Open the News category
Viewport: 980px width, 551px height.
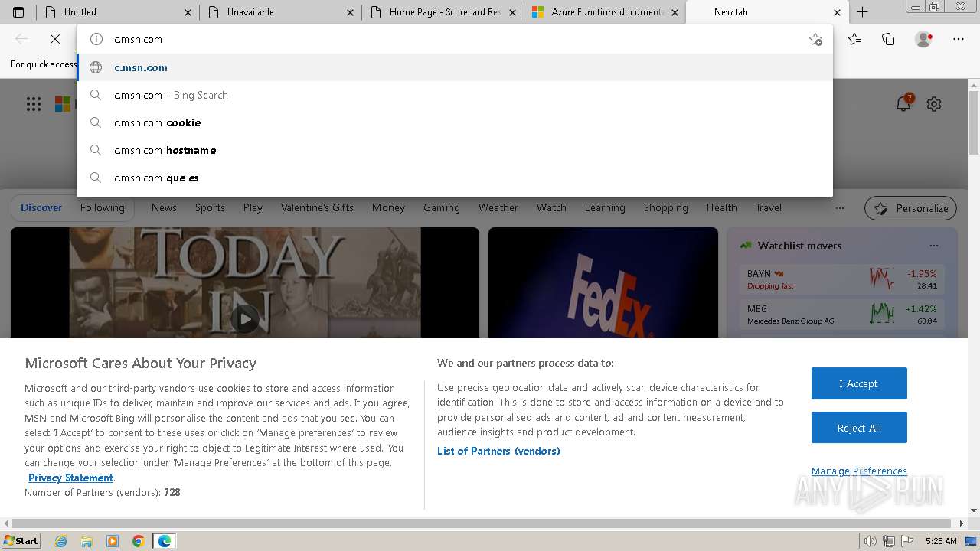[164, 207]
